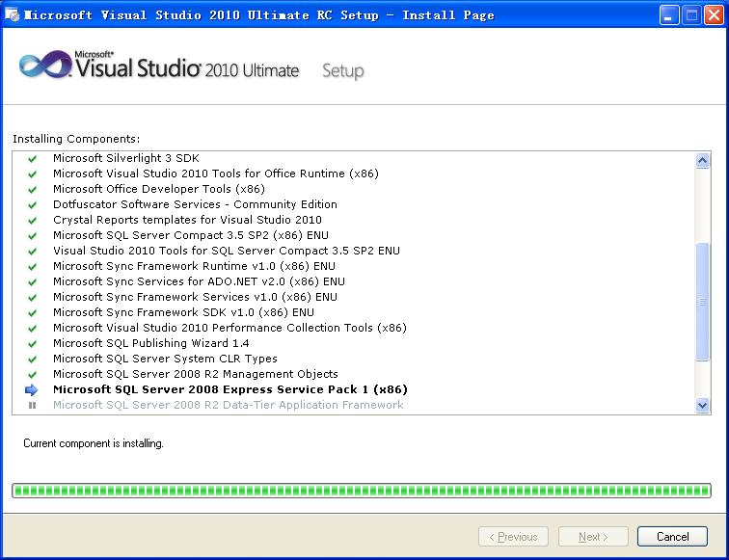Click the checkmark next to Sync Framework Services v1.0
Screen dimensions: 729x560
[32, 297]
